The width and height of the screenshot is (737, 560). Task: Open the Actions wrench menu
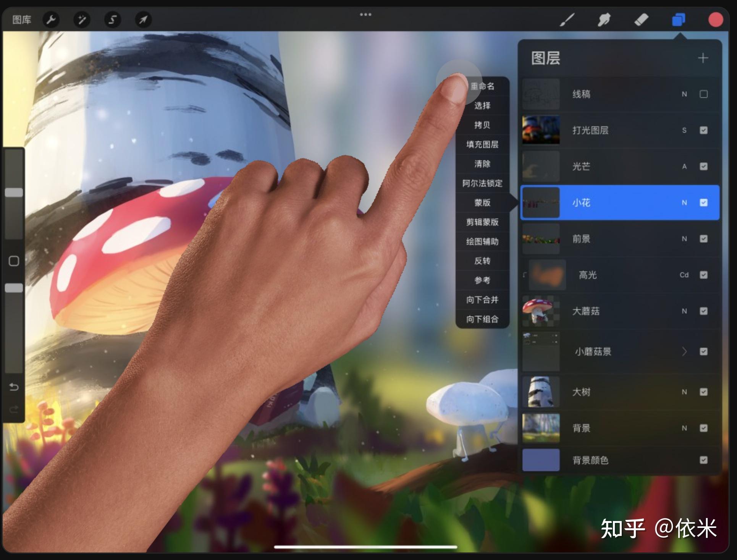coord(52,20)
